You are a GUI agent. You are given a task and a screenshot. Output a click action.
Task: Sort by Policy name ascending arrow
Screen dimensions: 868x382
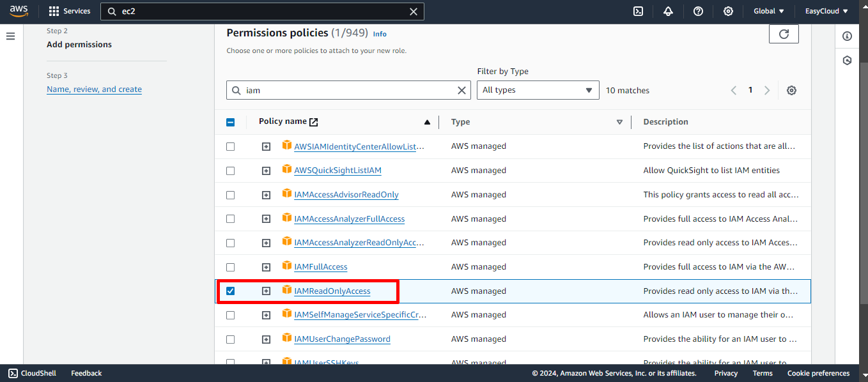[x=427, y=122]
